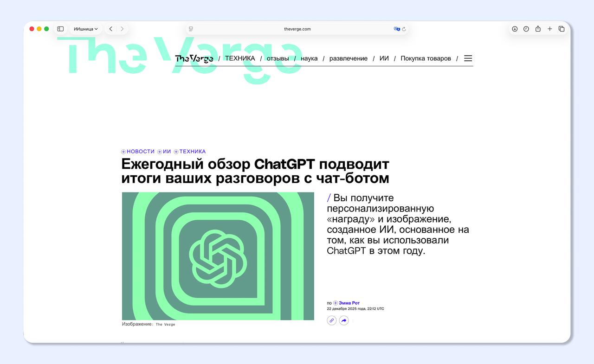The image size is (594, 364).
Task: Open the НОВОСТИ category tag above the headline
Action: 141,152
